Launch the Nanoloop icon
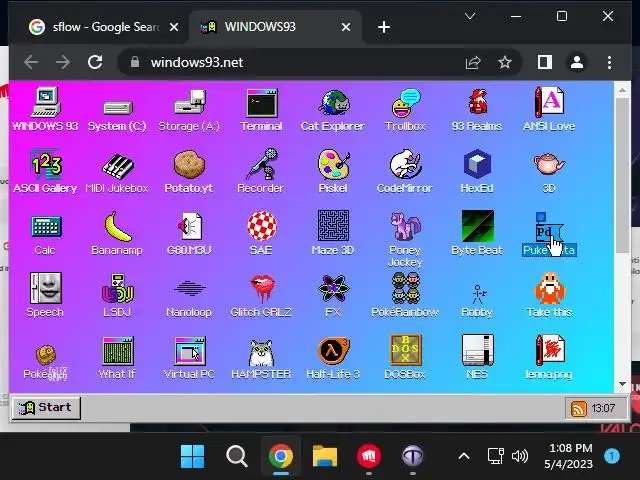 189,288
